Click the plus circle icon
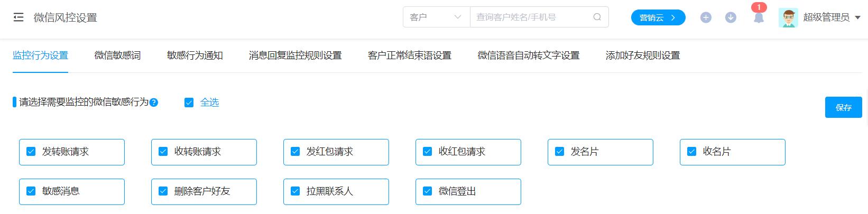The image size is (868, 214). pos(706,17)
